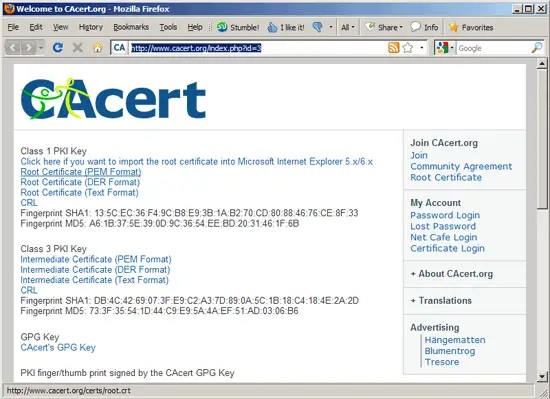This screenshot has width=550, height=399.
Task: Open the Net Cafe Login link
Action: click(x=444, y=237)
